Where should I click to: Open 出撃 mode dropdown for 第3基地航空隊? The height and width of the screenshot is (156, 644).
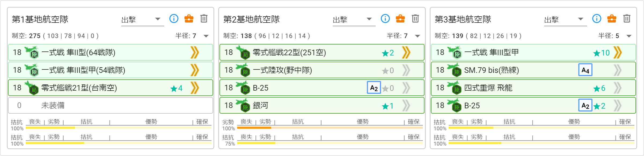[565, 20]
